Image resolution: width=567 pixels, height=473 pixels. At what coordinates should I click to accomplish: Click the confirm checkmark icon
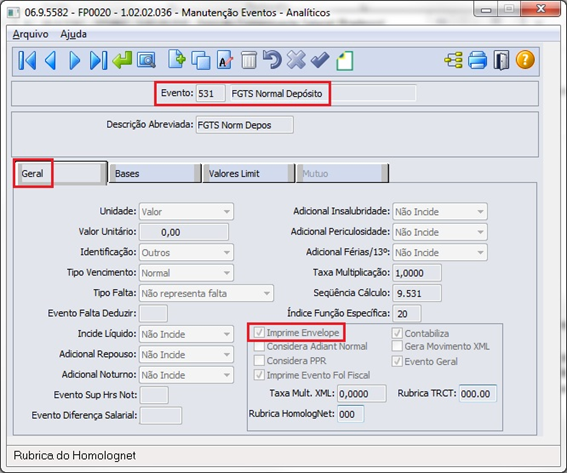320,60
